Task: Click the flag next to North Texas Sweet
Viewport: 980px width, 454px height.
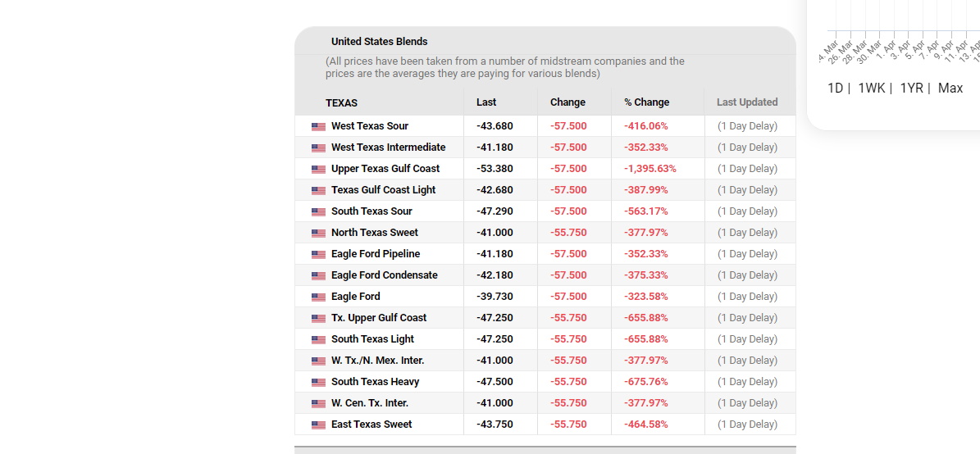Action: tap(318, 234)
